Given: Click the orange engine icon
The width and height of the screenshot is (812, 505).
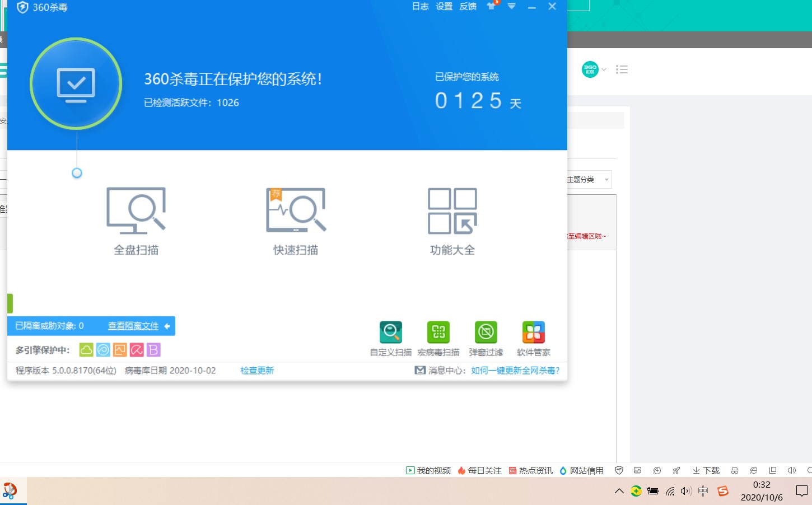Looking at the screenshot, I should (x=120, y=350).
